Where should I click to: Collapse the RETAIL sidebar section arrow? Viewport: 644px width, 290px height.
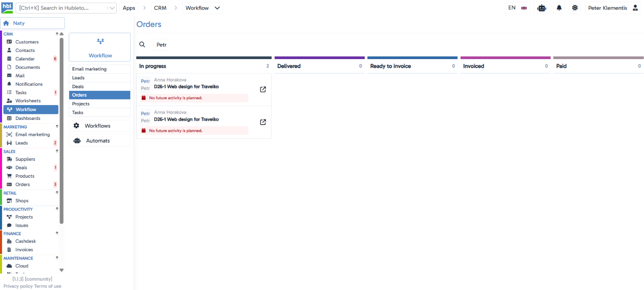(57, 193)
